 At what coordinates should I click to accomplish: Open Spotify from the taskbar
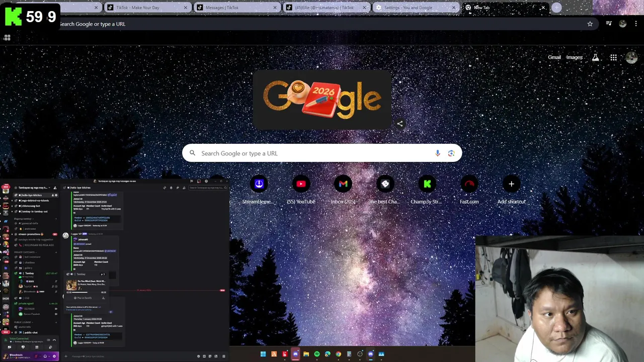point(317,354)
